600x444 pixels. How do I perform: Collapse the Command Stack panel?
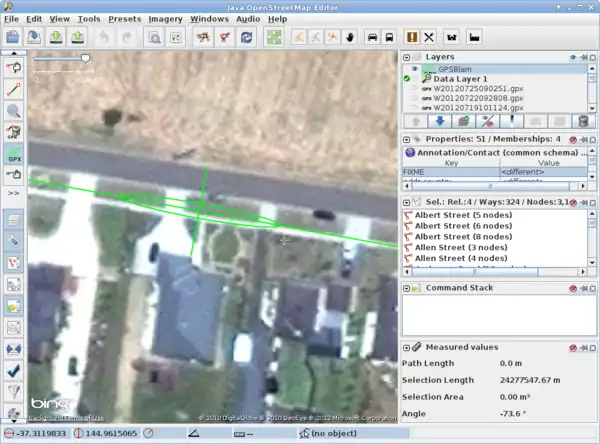(x=408, y=288)
